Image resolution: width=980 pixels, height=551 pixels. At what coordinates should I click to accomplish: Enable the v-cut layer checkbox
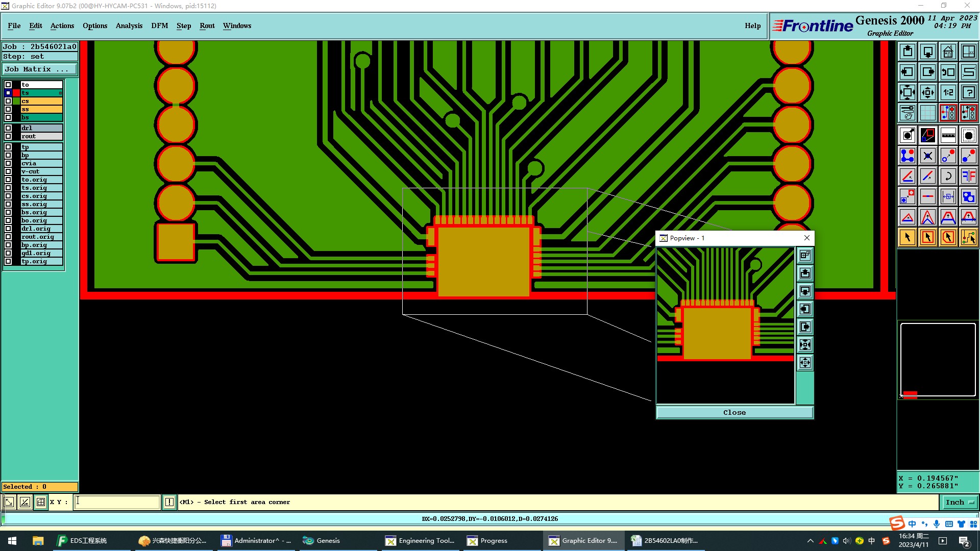8,171
